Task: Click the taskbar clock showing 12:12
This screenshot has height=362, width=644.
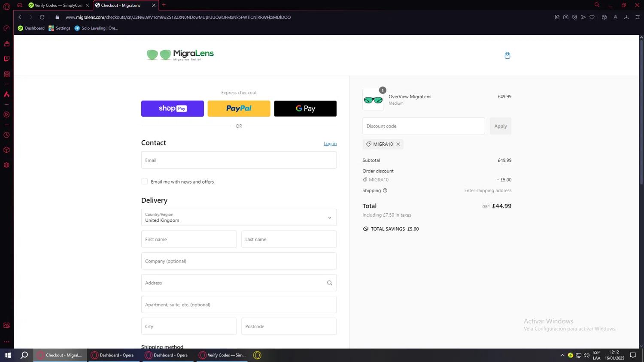Action: [x=614, y=355]
